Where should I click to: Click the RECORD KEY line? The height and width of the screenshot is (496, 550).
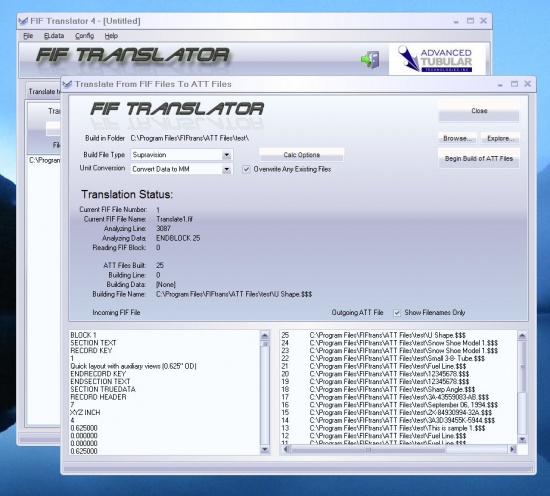coord(91,350)
